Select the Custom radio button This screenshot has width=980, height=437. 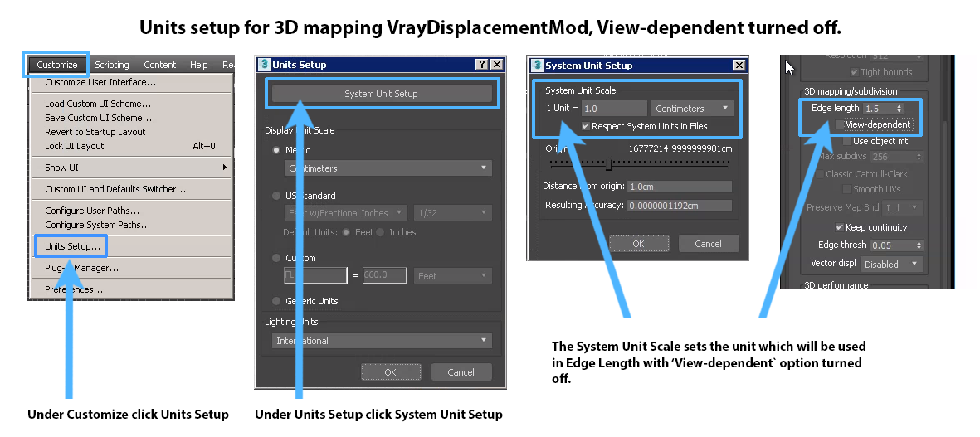tap(276, 258)
